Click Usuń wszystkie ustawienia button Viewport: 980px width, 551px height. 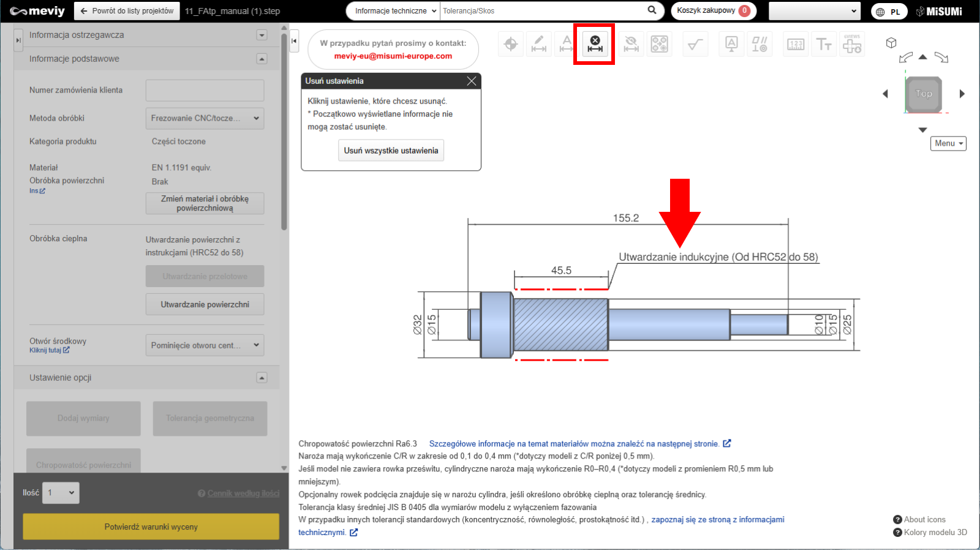(391, 151)
